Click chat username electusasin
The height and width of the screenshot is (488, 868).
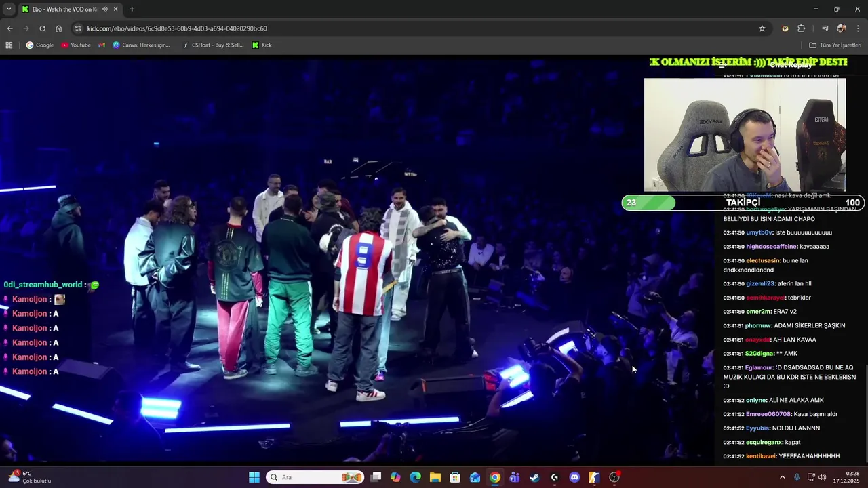pos(763,260)
